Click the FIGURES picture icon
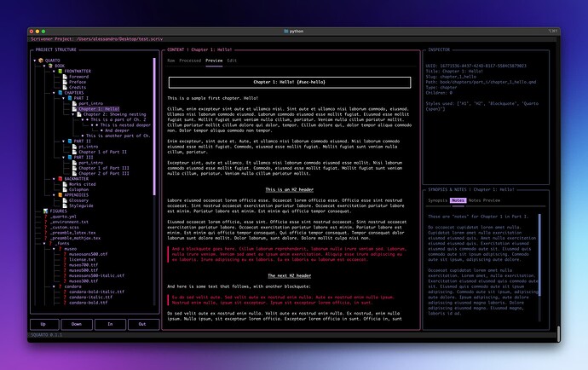Viewport: 588px width, 370px height. (x=45, y=211)
